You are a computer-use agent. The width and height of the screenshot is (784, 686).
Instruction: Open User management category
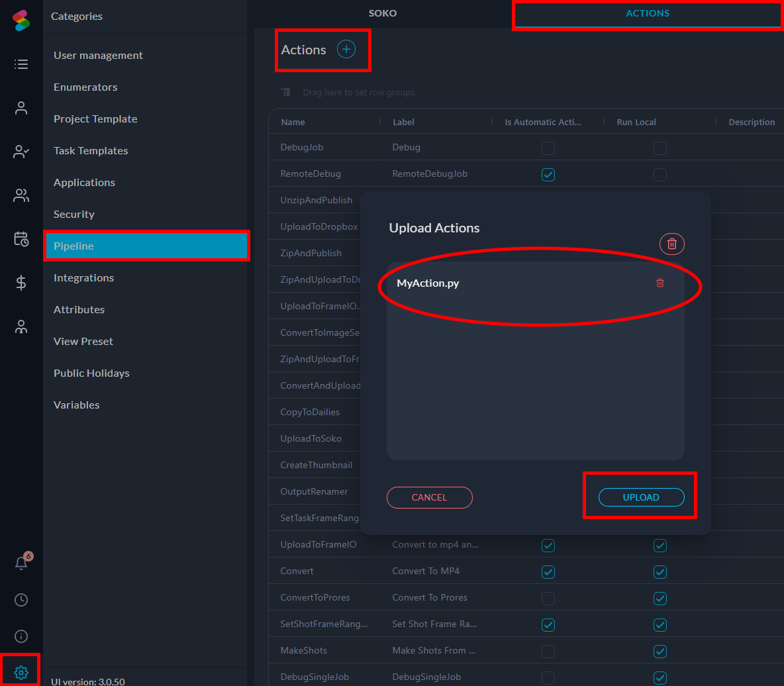tap(98, 56)
